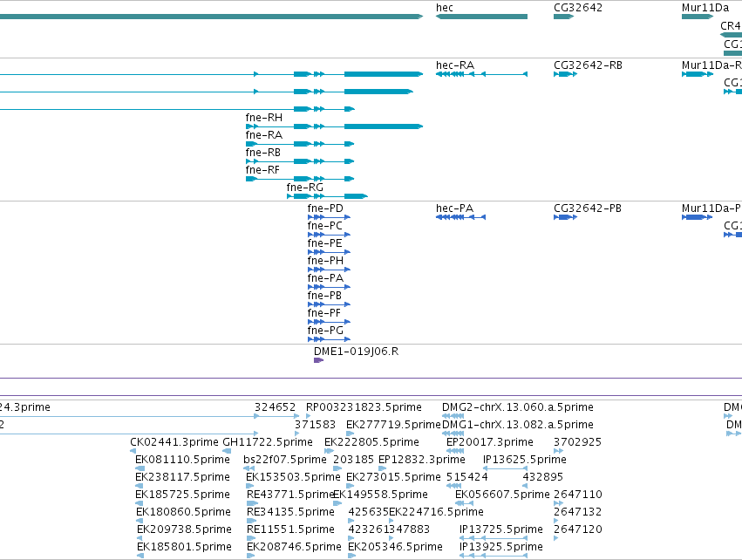The image size is (742, 560).
Task: Select the fne-PD coding glyph
Action: (329, 217)
